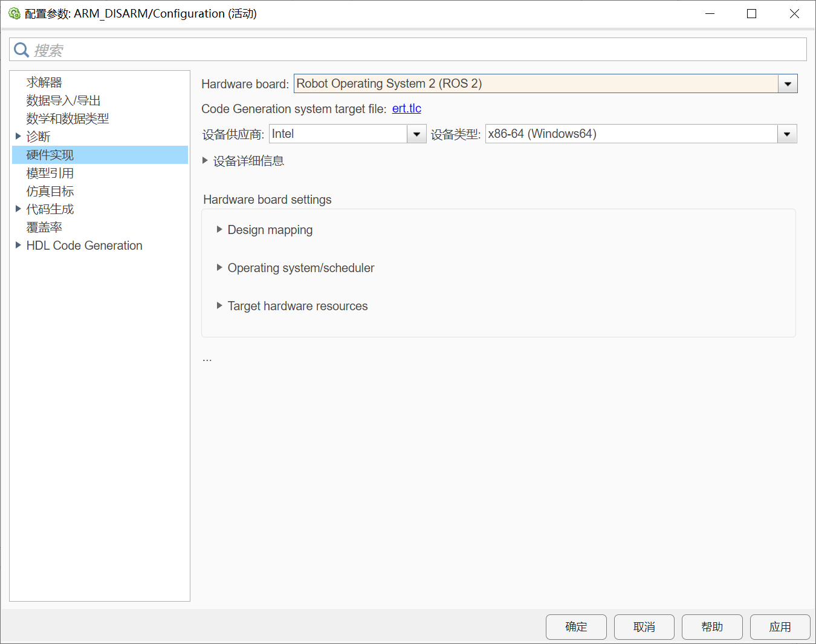Screen dimensions: 816x644
Task: Click the 应用 button
Action: coord(780,627)
